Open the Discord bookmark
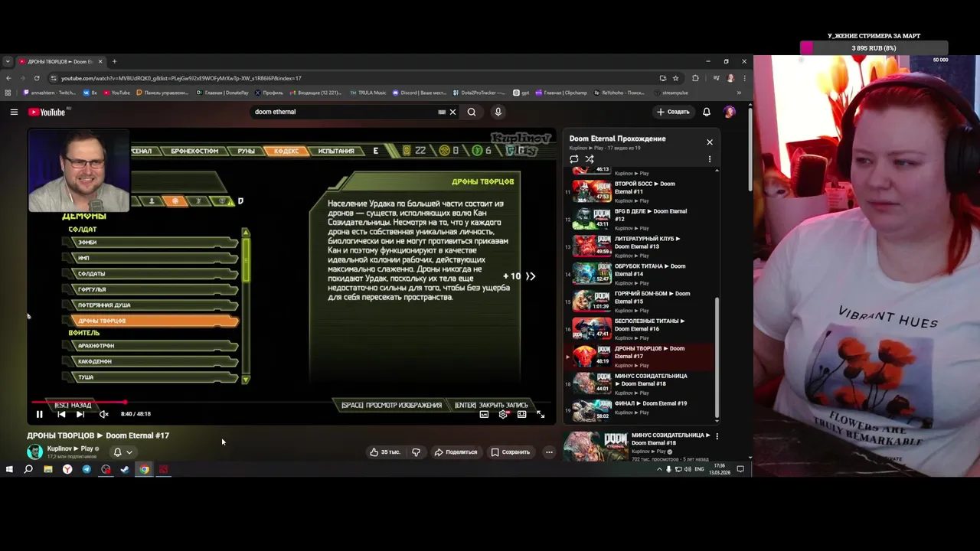 (x=419, y=93)
